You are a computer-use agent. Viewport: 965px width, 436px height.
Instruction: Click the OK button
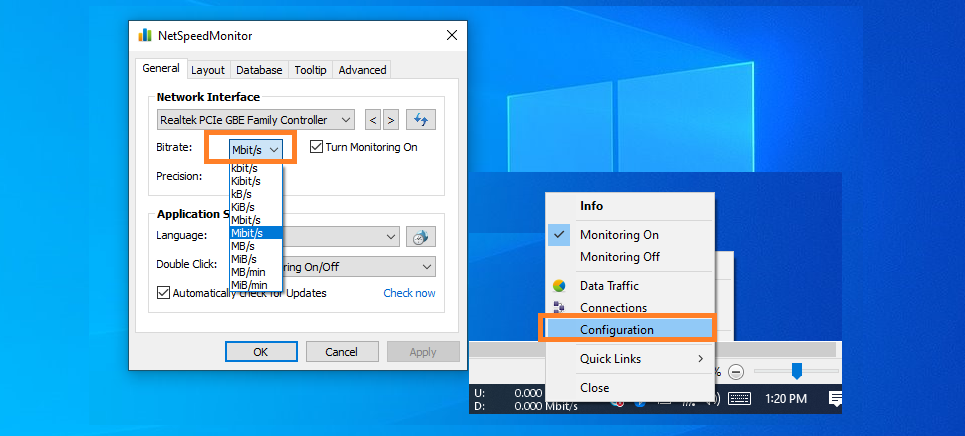coord(261,352)
